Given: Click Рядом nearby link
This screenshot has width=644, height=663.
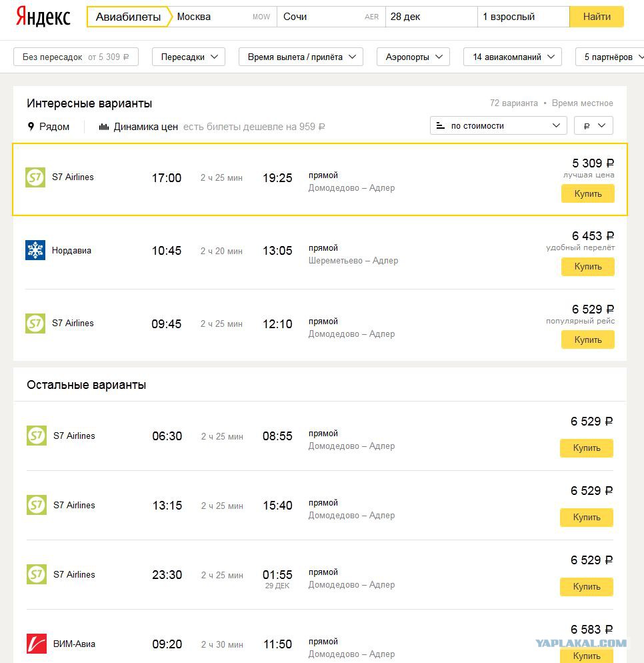Looking at the screenshot, I should tap(54, 127).
